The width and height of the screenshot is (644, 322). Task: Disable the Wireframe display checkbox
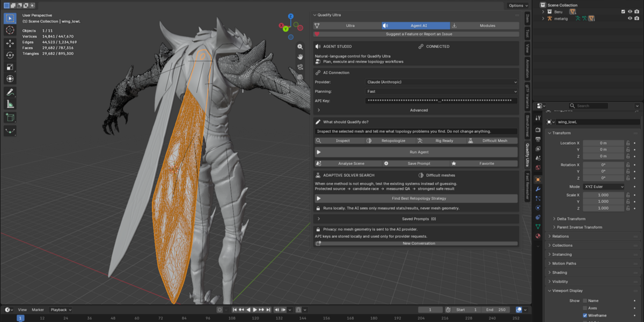coord(585,316)
